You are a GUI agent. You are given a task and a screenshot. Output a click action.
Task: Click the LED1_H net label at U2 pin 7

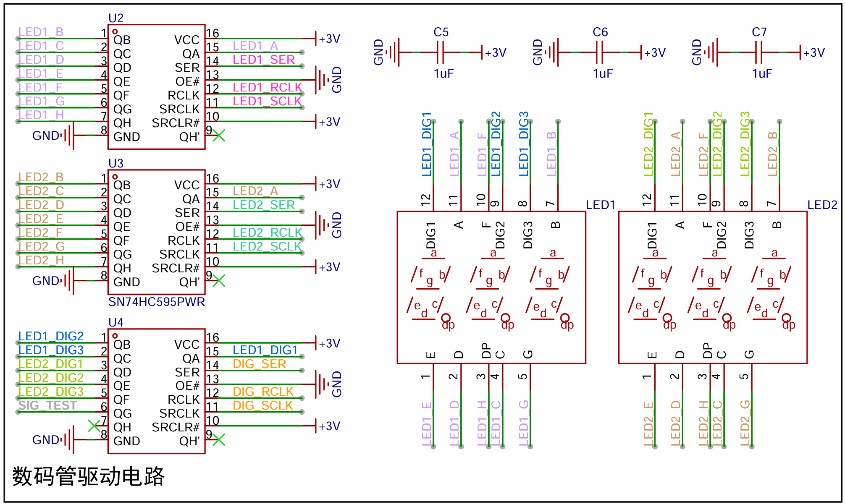pyautogui.click(x=41, y=115)
